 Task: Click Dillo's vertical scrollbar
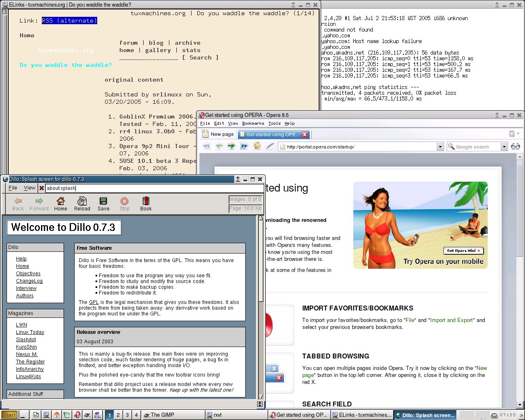(260, 308)
